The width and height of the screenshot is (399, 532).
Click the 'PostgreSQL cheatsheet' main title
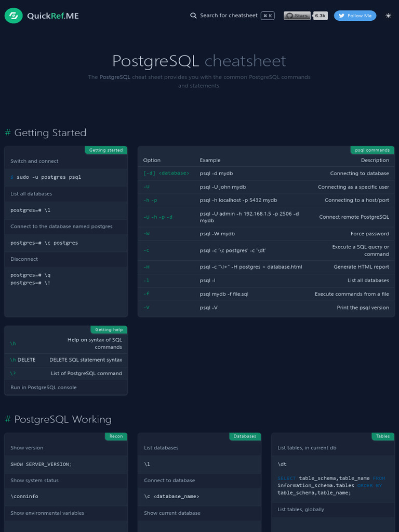click(199, 61)
